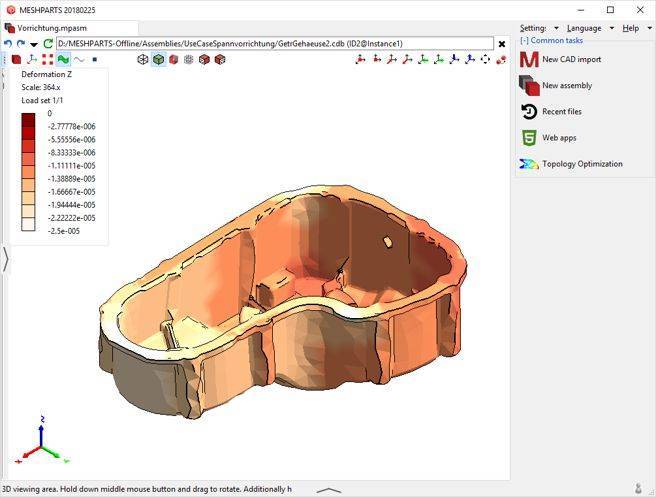The image size is (656, 497).
Task: Click the blue redo arrow
Action: (21, 44)
